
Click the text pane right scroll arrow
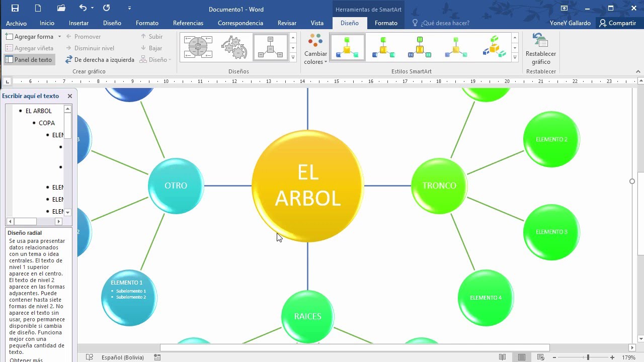pyautogui.click(x=58, y=221)
